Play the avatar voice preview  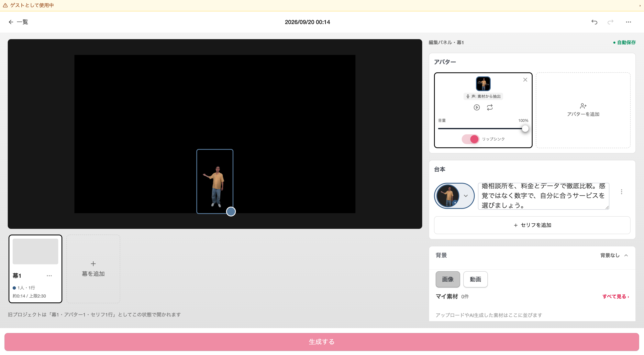477,107
